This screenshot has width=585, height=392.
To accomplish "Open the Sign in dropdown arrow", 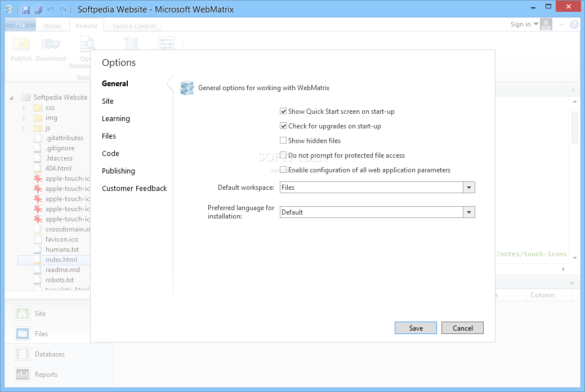I will tap(536, 24).
